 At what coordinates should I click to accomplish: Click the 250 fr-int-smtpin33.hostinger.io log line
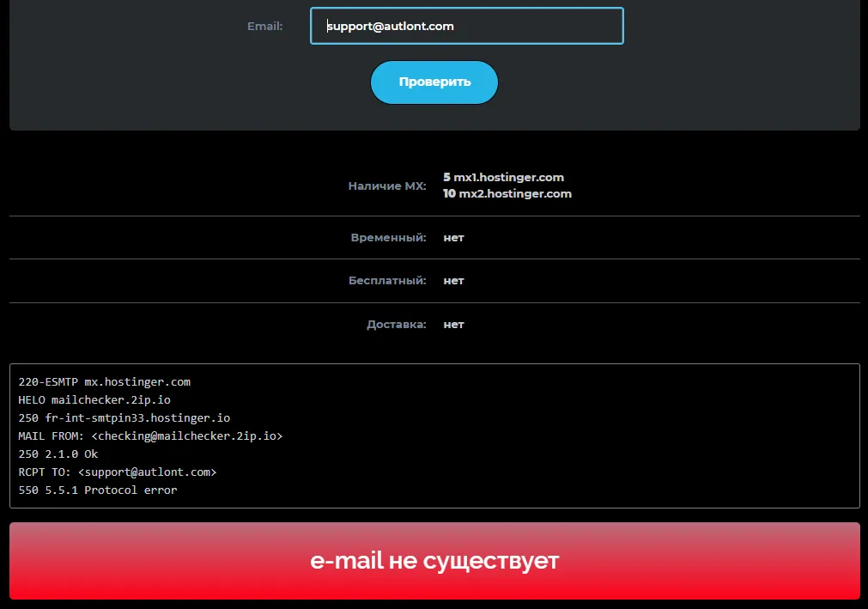[x=124, y=418]
